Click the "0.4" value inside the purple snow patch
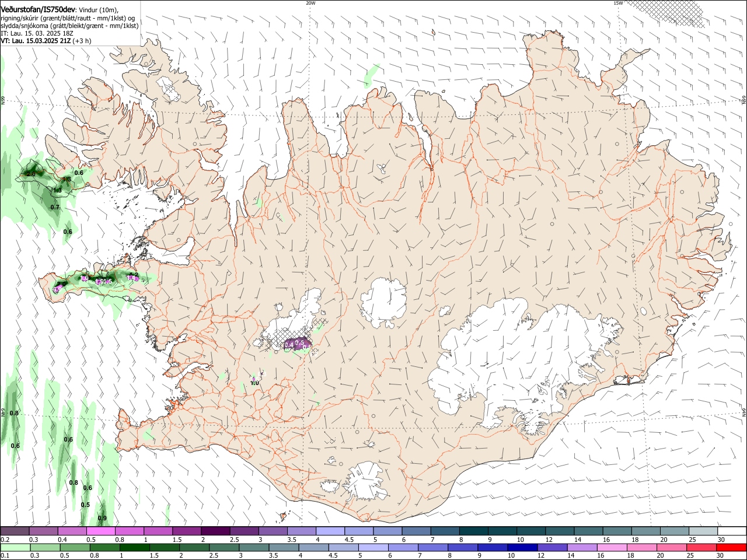Image resolution: width=747 pixels, height=560 pixels. pos(288,345)
